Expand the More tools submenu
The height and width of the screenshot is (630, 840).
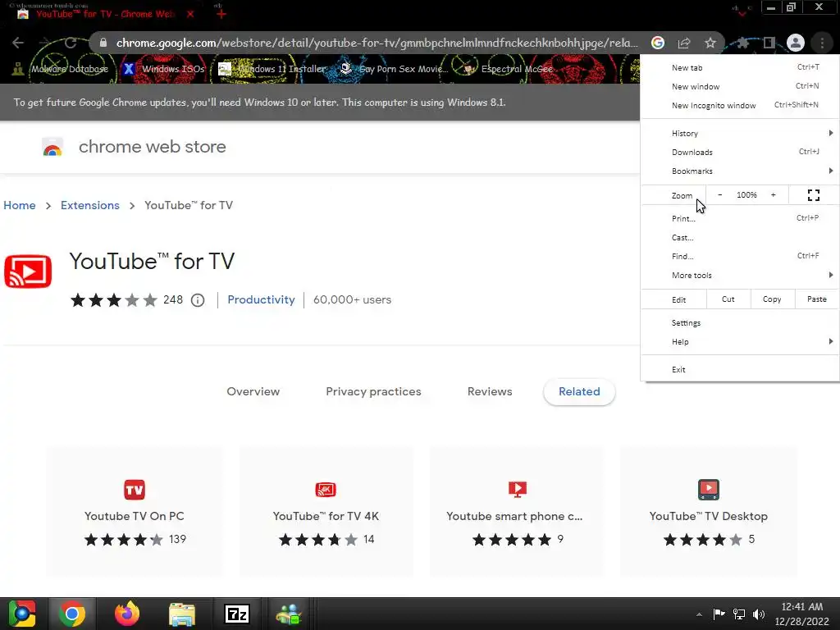(x=740, y=276)
